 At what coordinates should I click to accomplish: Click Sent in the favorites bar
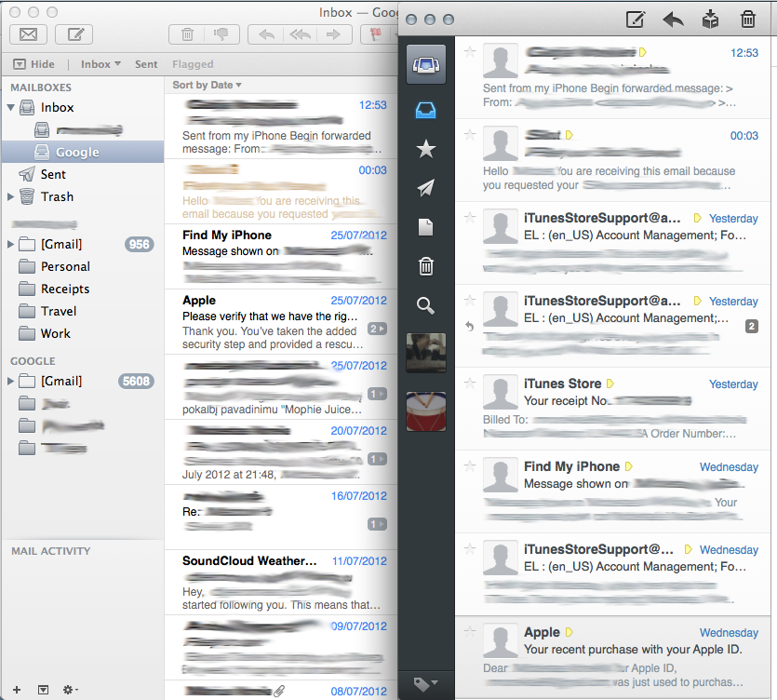coord(146,64)
